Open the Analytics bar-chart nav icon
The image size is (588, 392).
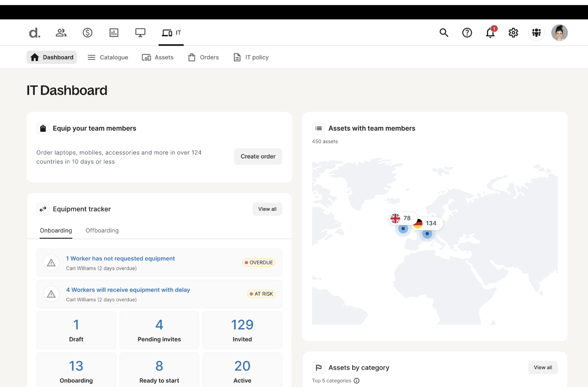(114, 33)
